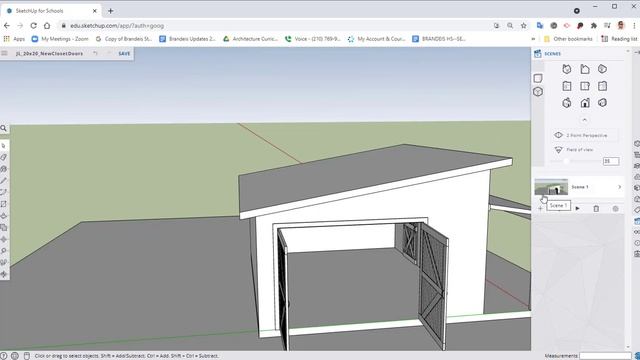Open the Apps shortcut in bookmarks bar
Screen dimensions: 640x360
[14, 39]
